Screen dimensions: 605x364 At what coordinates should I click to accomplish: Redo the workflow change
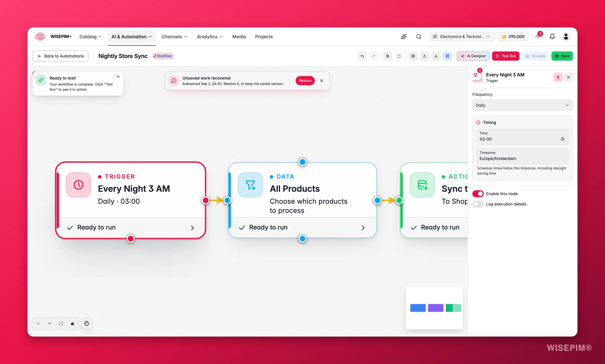coord(373,56)
